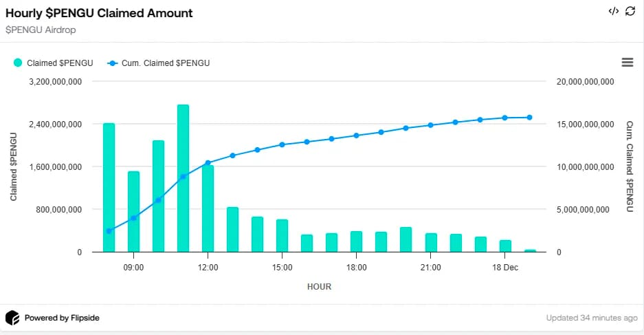Open the chart hamburger menu
The image size is (644, 335).
pos(627,63)
